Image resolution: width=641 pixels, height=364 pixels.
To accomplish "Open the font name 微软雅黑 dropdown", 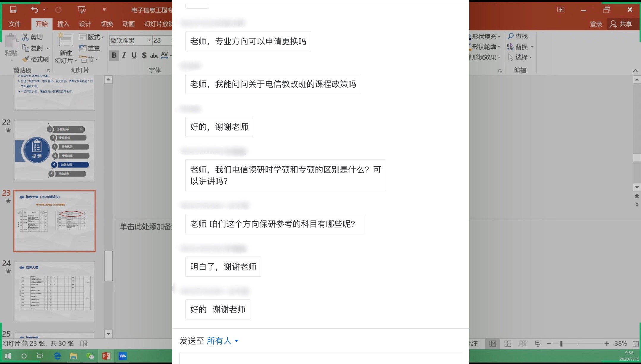I will (x=149, y=40).
